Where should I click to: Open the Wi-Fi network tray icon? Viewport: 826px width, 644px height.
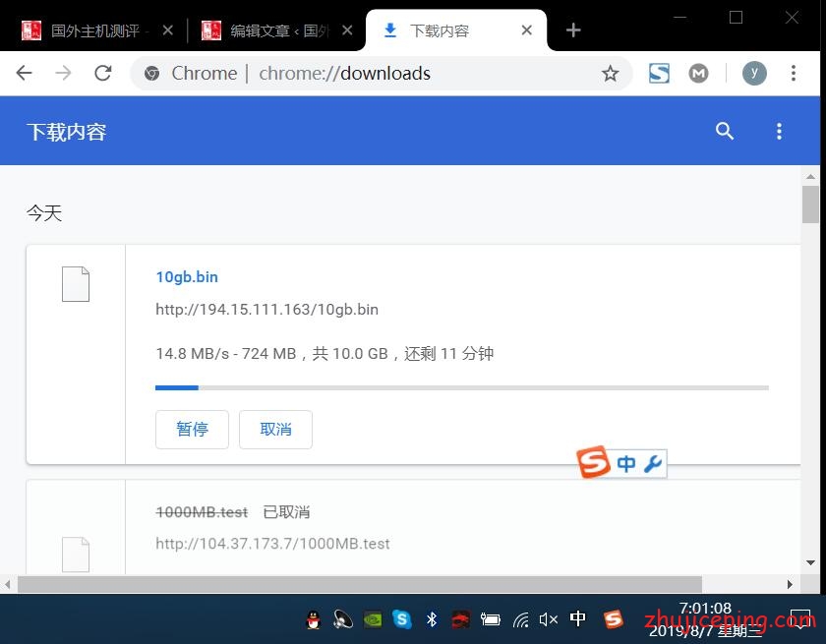pyautogui.click(x=520, y=620)
